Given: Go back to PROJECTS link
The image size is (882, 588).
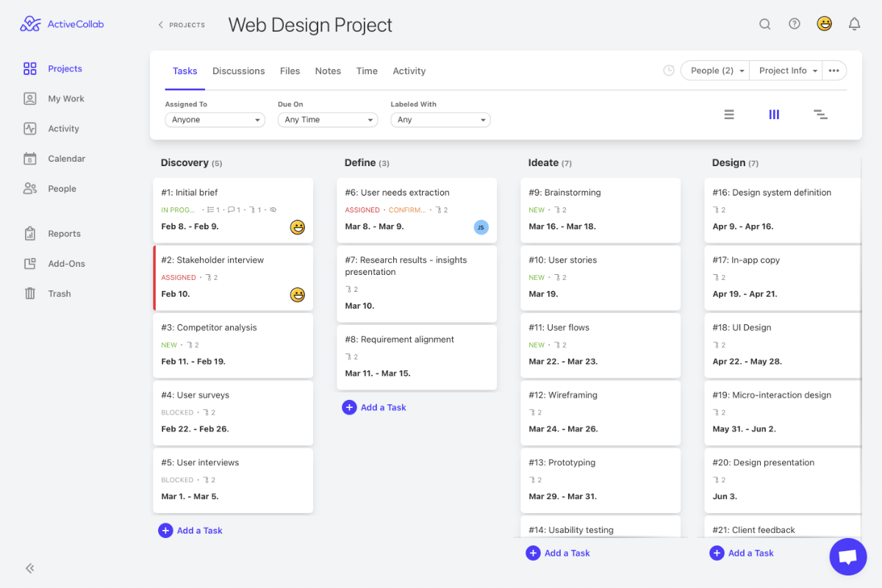Looking at the screenshot, I should (x=182, y=25).
